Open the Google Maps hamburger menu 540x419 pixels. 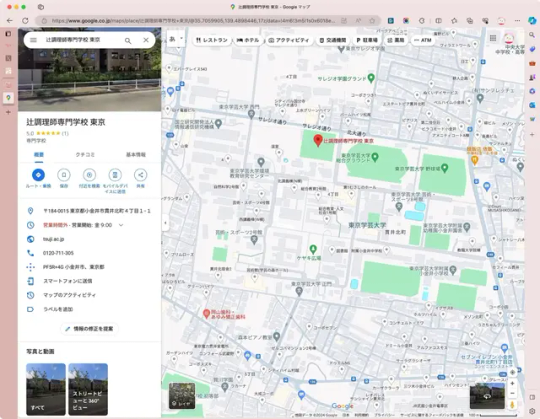click(x=33, y=40)
